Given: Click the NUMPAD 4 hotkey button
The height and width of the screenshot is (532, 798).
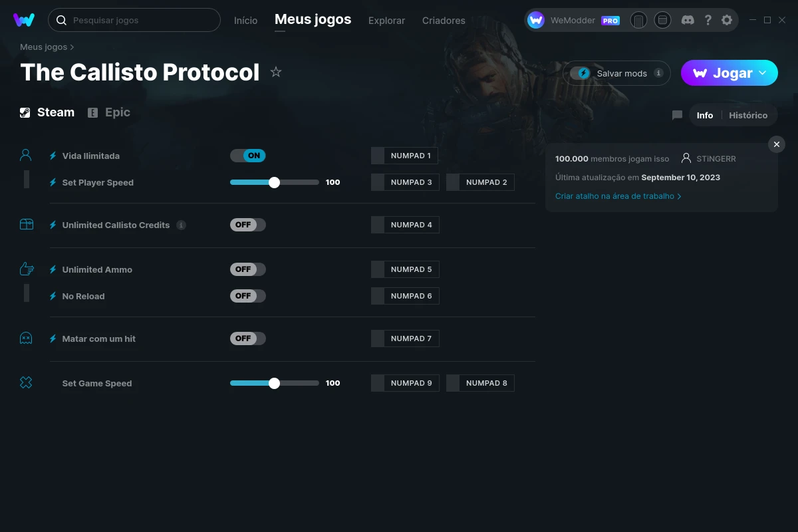Looking at the screenshot, I should pos(405,225).
